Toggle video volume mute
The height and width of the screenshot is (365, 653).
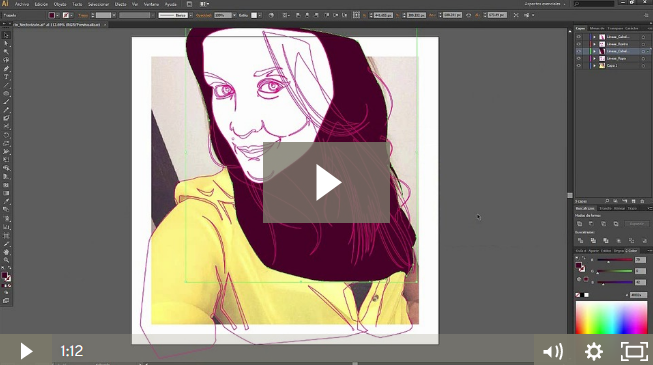click(553, 352)
